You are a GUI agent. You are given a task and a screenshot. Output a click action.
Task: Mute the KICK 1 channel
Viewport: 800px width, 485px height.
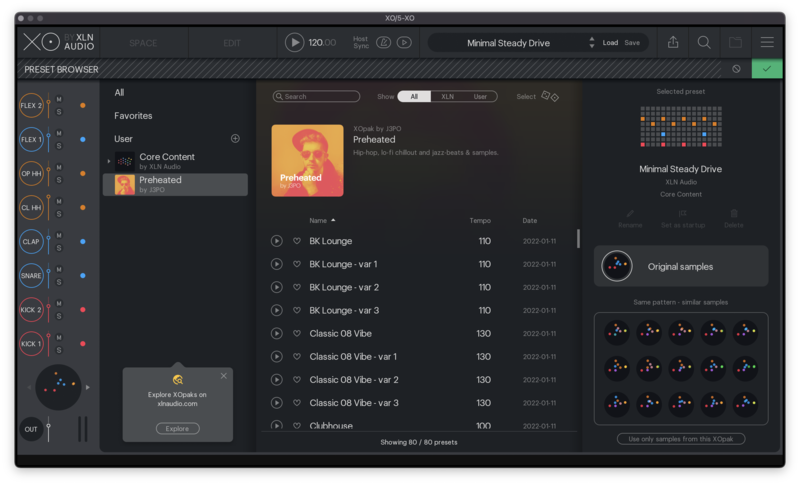tap(59, 338)
